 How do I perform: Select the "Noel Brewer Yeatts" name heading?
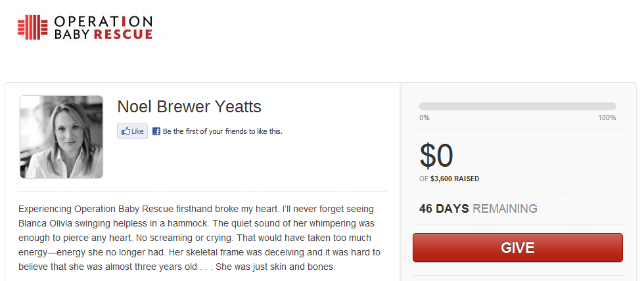189,106
